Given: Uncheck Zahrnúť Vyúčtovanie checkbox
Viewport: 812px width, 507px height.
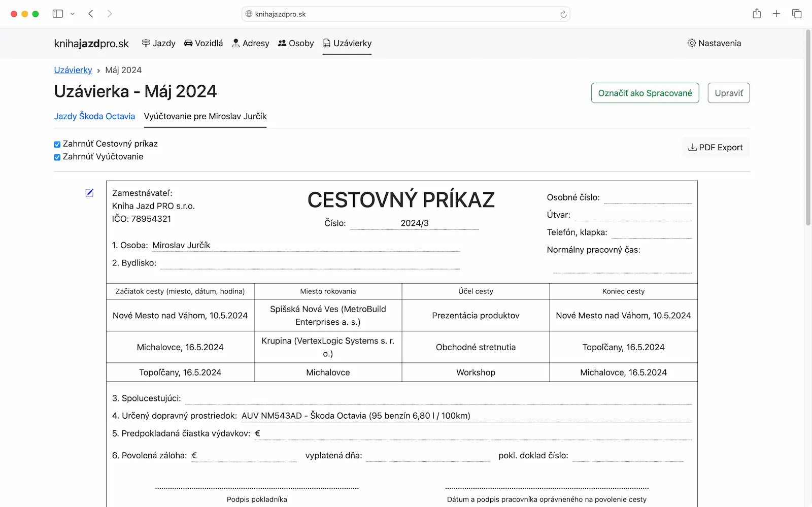Looking at the screenshot, I should point(57,157).
